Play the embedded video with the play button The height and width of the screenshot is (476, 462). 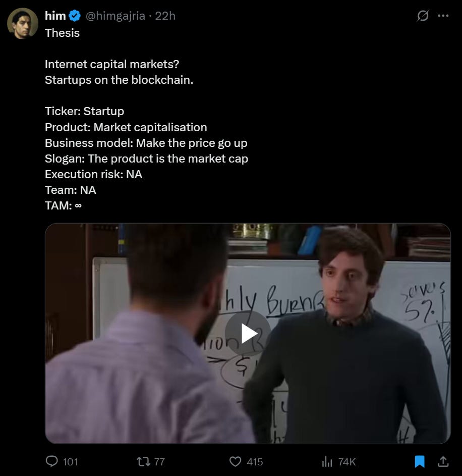pos(248,333)
